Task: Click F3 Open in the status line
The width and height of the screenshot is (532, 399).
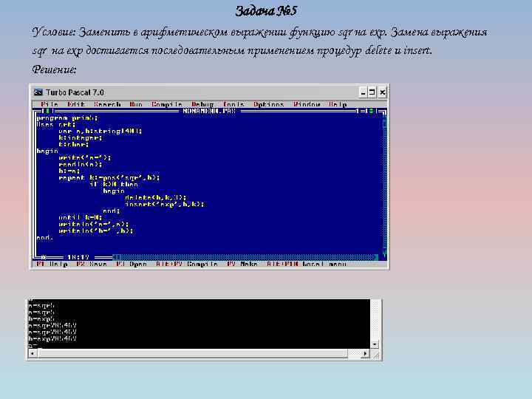Action: tap(132, 264)
